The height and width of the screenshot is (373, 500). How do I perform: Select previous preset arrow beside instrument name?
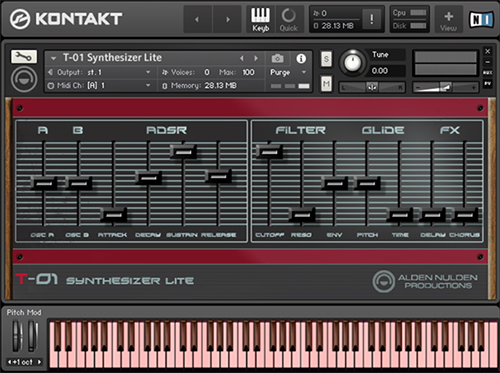242,58
